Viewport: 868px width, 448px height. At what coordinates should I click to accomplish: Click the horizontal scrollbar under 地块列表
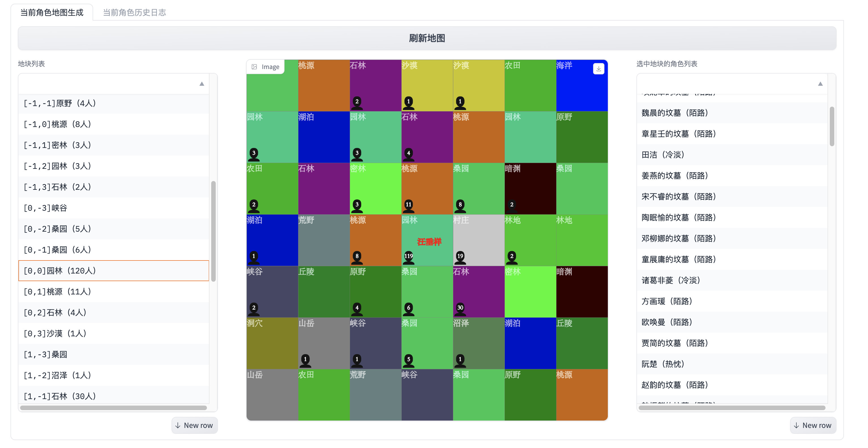[114, 408]
